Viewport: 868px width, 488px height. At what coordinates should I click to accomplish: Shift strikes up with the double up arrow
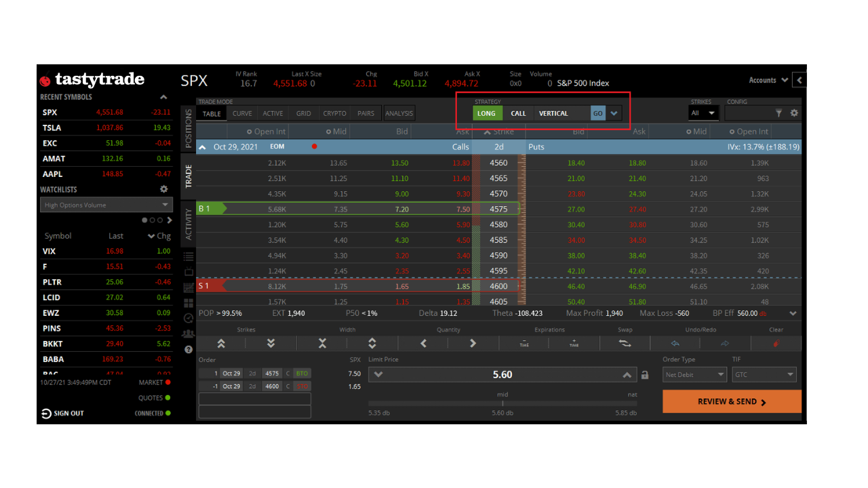[221, 344]
